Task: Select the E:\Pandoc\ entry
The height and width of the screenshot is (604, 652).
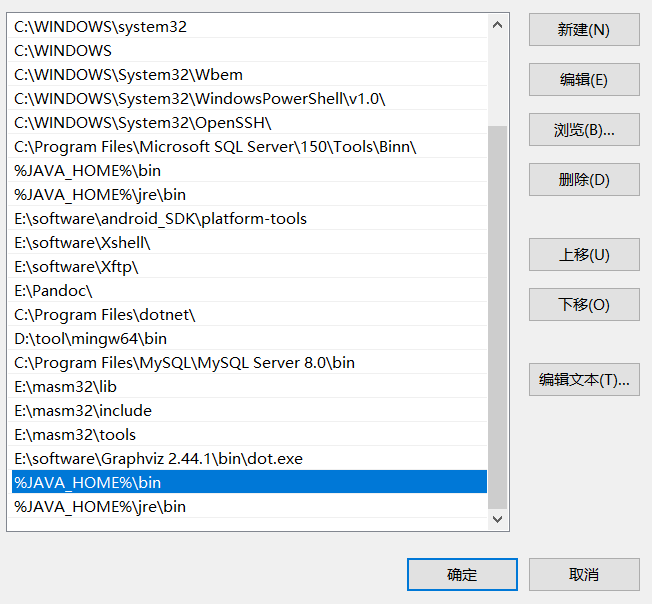Action: pyautogui.click(x=249, y=291)
